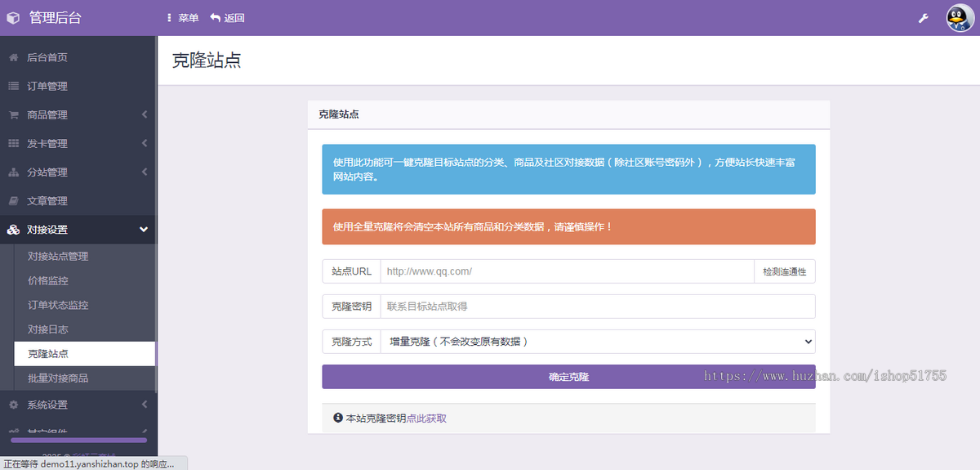Click the grid icon beside 发卡管理

coord(13,143)
